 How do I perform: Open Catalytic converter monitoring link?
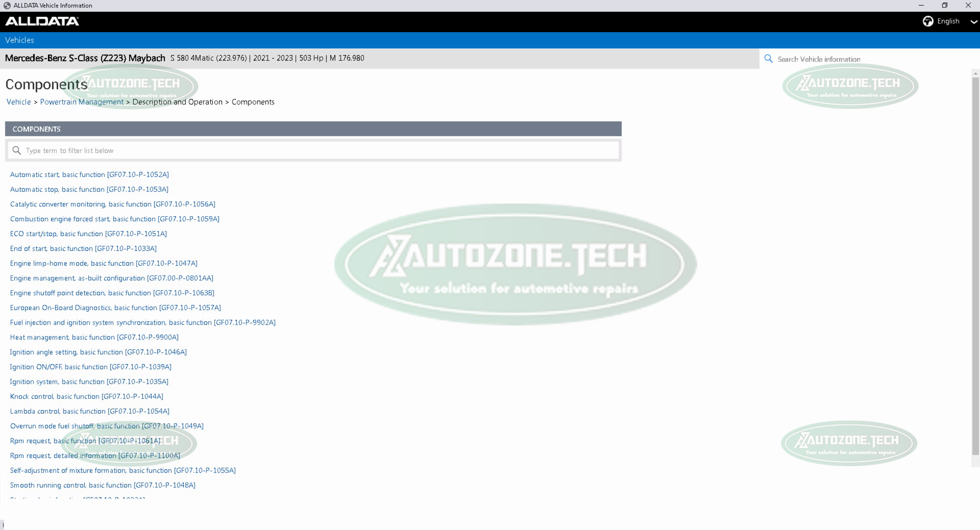[113, 204]
